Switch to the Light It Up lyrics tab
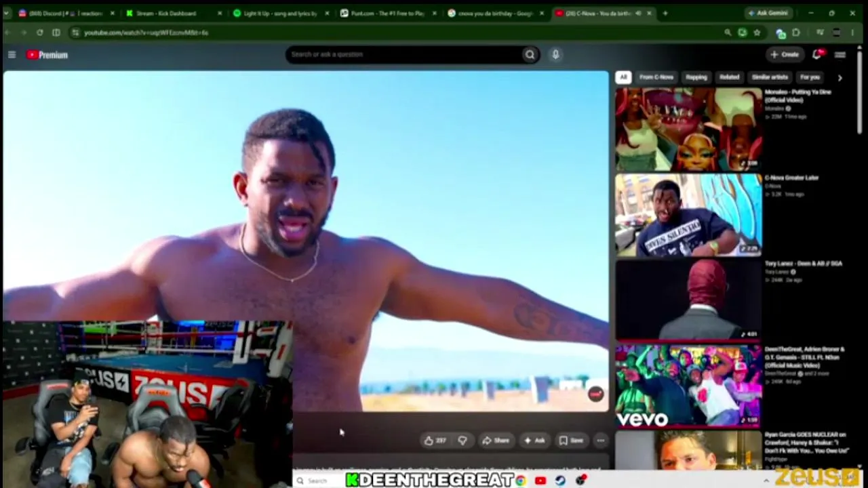Viewport: 868px width, 488px height. pyautogui.click(x=280, y=13)
